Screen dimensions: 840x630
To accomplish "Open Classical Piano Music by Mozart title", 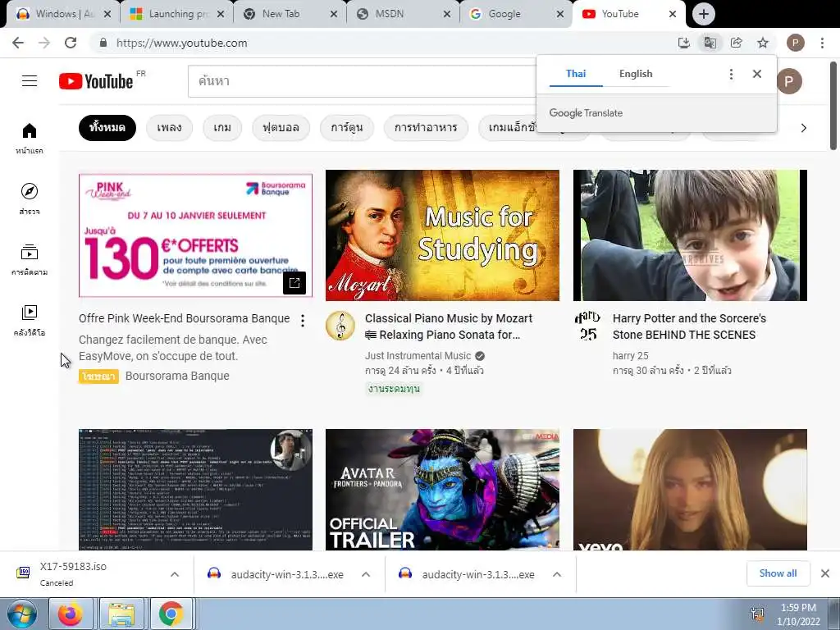I will click(x=449, y=326).
